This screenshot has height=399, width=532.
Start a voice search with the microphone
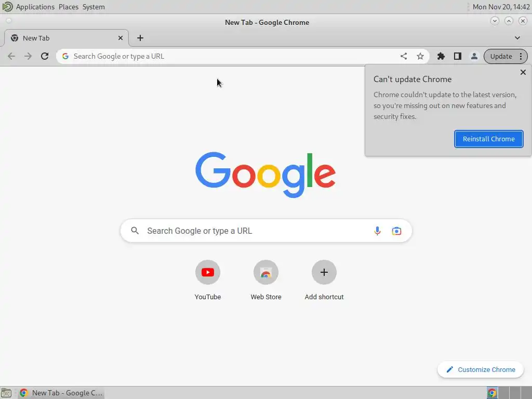(x=377, y=231)
